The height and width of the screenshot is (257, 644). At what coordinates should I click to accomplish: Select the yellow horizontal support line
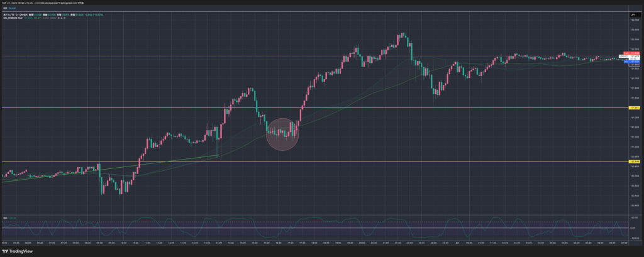pos(377,162)
